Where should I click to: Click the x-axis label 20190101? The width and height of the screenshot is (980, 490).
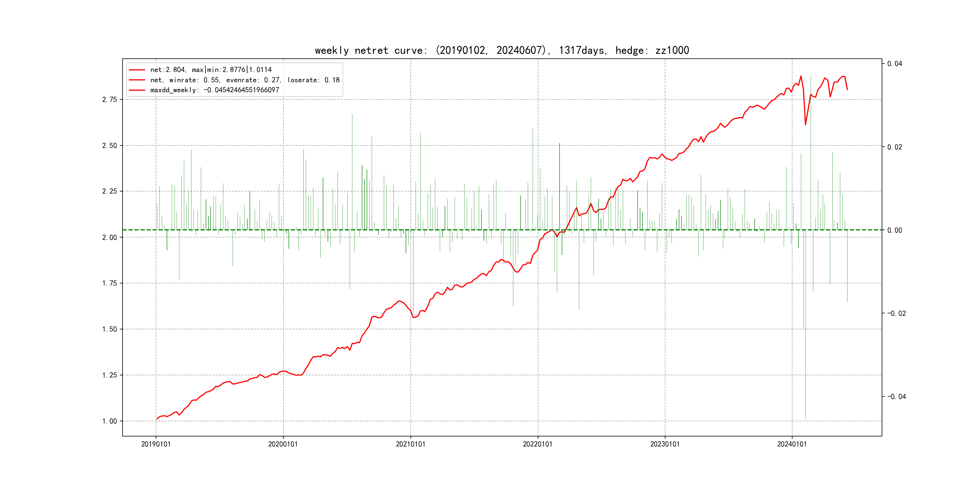pyautogui.click(x=156, y=444)
